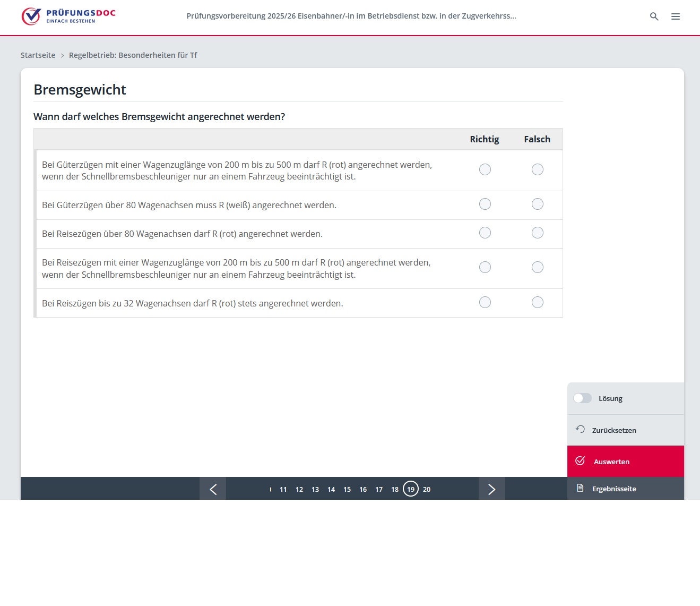The image size is (700, 606).
Task: Mark Reisezüge über 80 Wagenachsen as Richtig
Action: (x=485, y=233)
